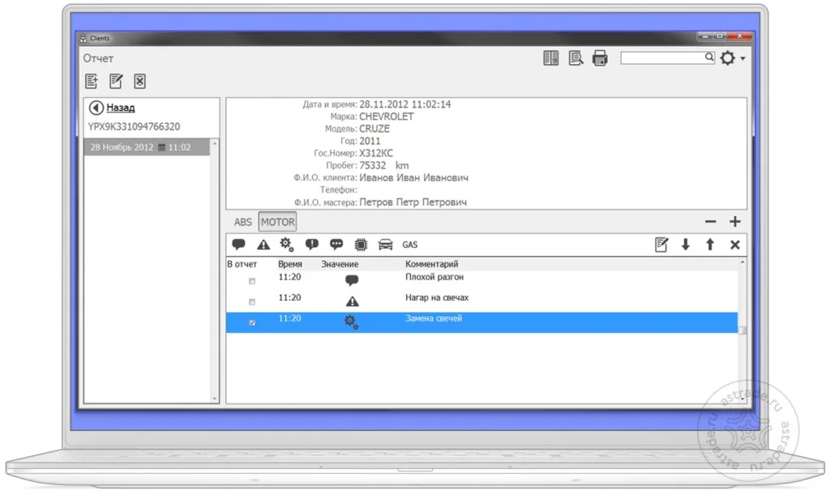Viewport: 830px width, 504px height.
Task: Click the minus to remove a section tab
Action: pos(710,221)
